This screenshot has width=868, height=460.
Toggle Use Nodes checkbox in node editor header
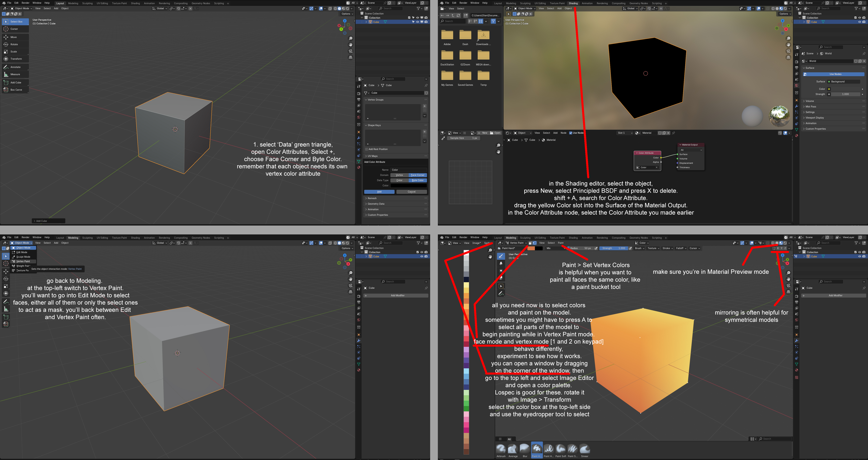coord(571,133)
